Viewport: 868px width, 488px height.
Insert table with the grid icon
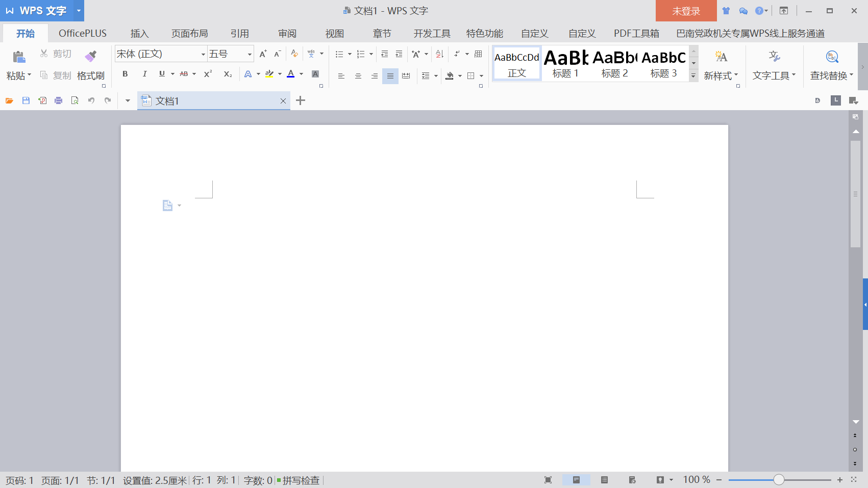tap(478, 54)
